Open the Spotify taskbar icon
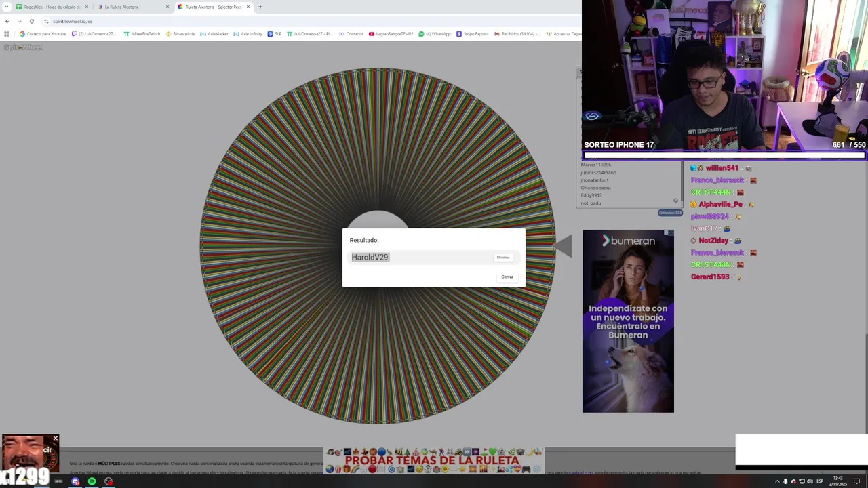This screenshot has height=488, width=868. [x=92, y=481]
